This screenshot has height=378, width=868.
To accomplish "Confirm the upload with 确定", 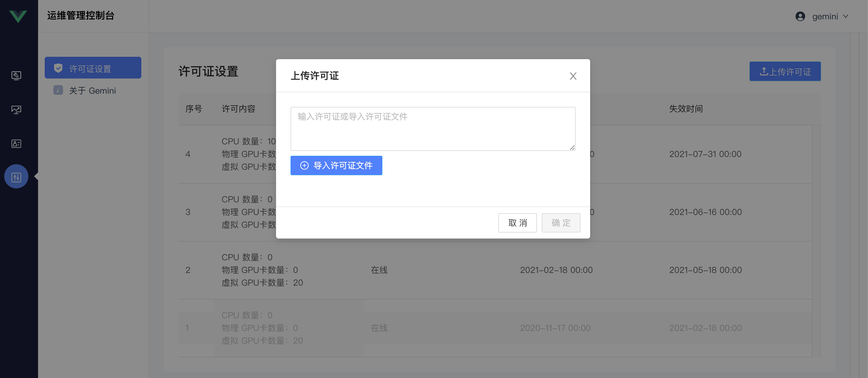I will [x=561, y=223].
